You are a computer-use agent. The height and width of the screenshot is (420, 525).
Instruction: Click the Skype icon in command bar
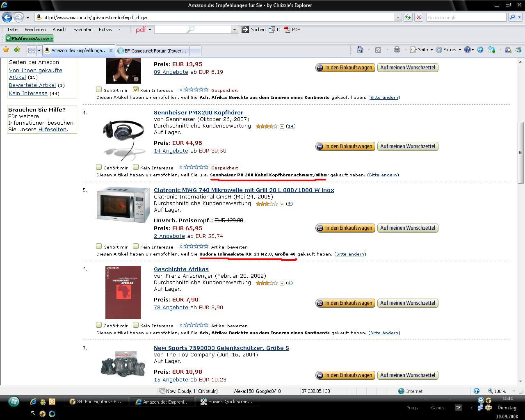tap(491, 50)
